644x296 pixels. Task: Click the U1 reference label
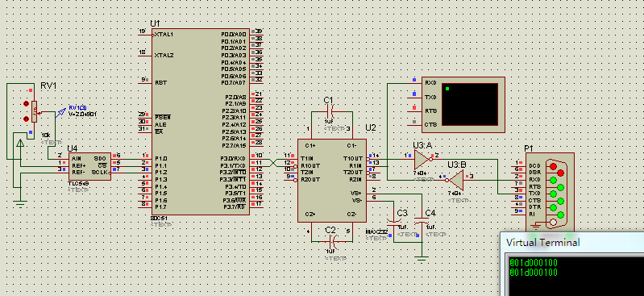[156, 23]
